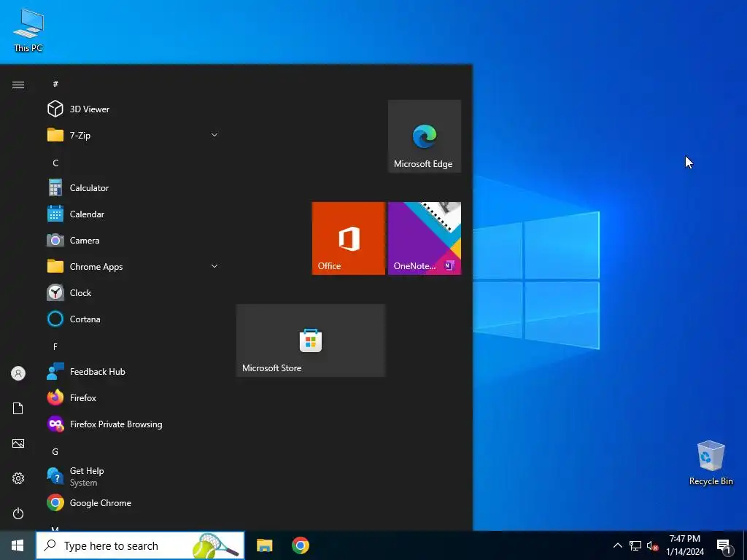Click the Windows Start button
Image resolution: width=747 pixels, height=560 pixels.
coord(18,545)
